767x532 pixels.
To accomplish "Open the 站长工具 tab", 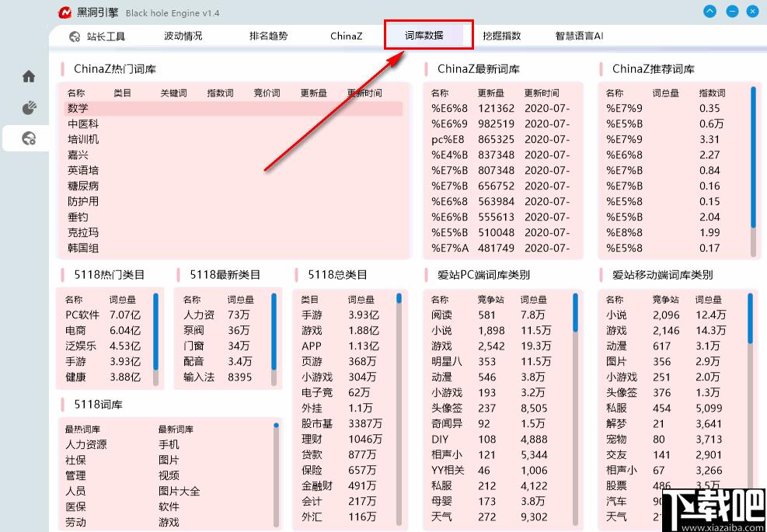I will pos(106,37).
